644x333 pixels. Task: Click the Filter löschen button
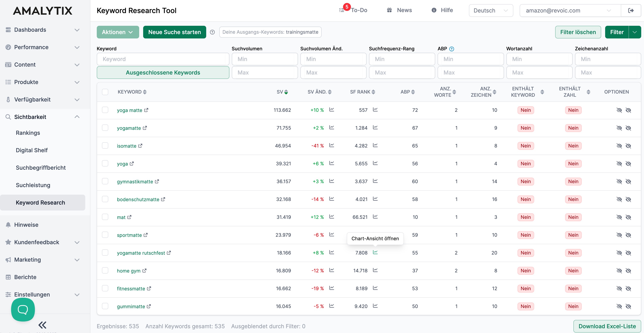coord(578,32)
